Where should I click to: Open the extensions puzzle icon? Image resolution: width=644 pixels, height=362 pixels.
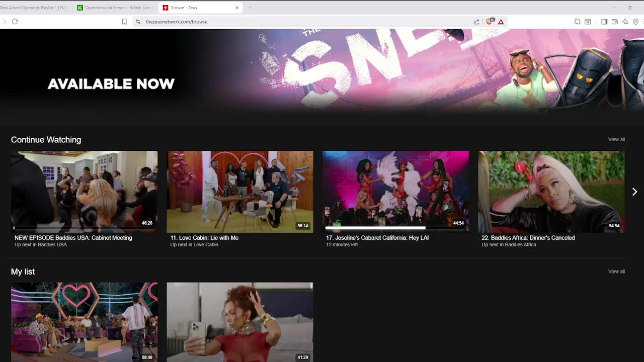tap(577, 22)
